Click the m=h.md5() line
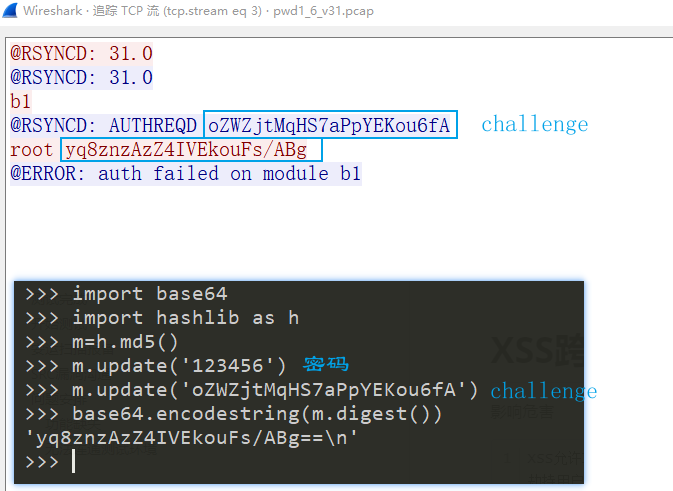 (x=102, y=342)
